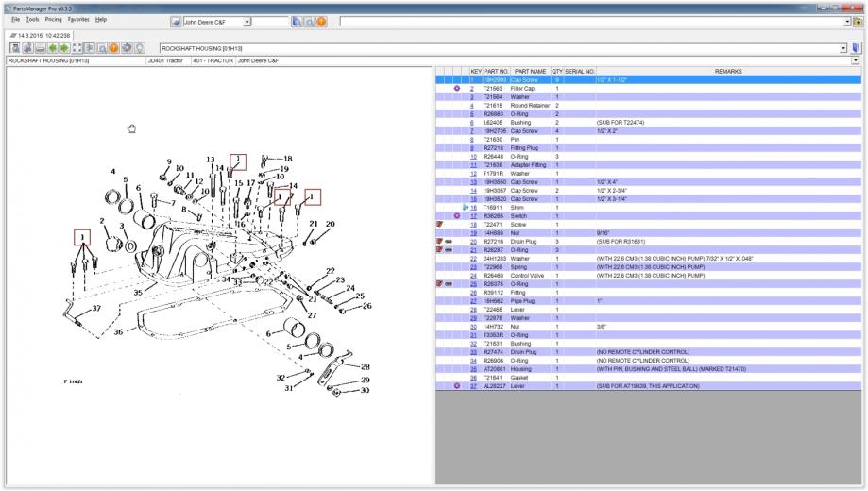Expand the dropdown arrow of the top-right search bar
The image size is (868, 491).
coord(845,21)
